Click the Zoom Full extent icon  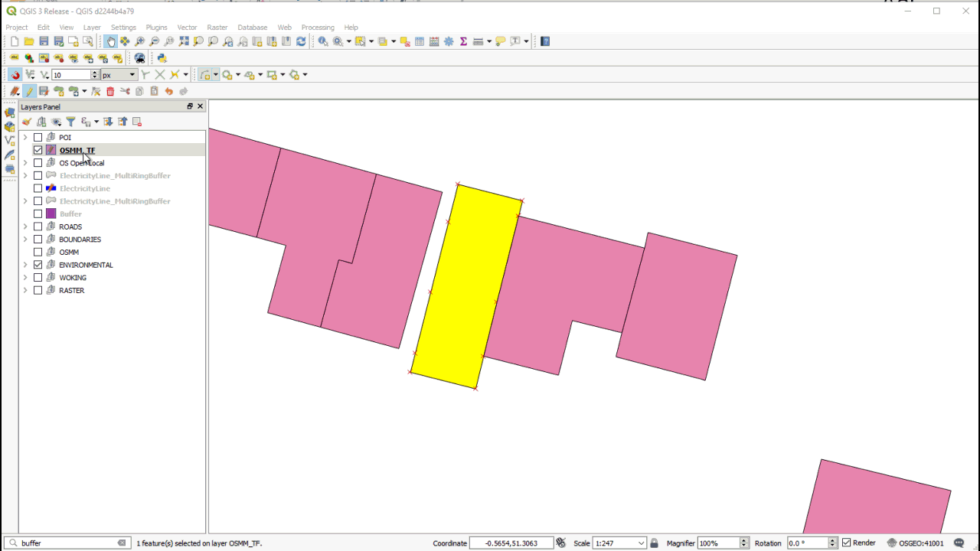coord(184,41)
